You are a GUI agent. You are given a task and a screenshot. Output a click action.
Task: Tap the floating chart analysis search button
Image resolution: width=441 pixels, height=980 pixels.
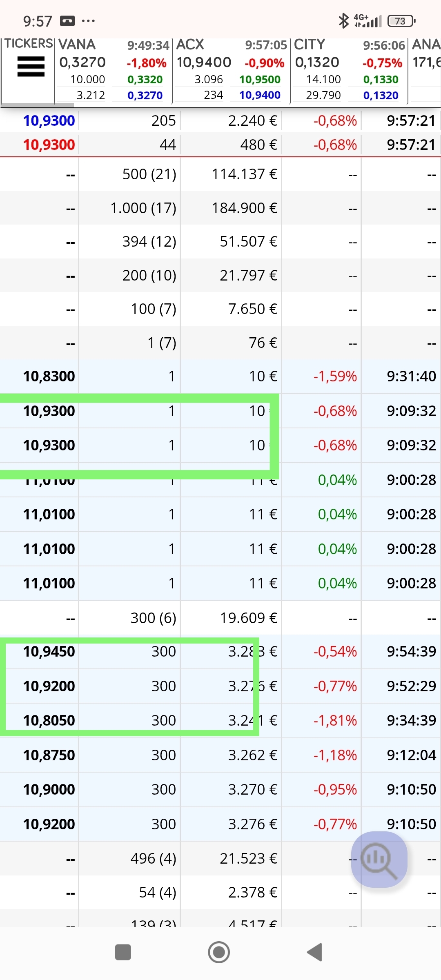pyautogui.click(x=379, y=860)
